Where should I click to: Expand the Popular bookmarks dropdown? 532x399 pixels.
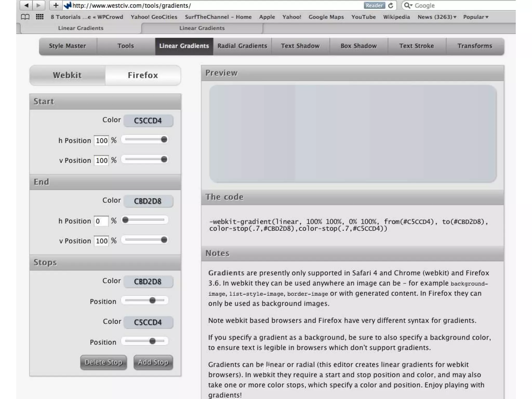point(476,17)
